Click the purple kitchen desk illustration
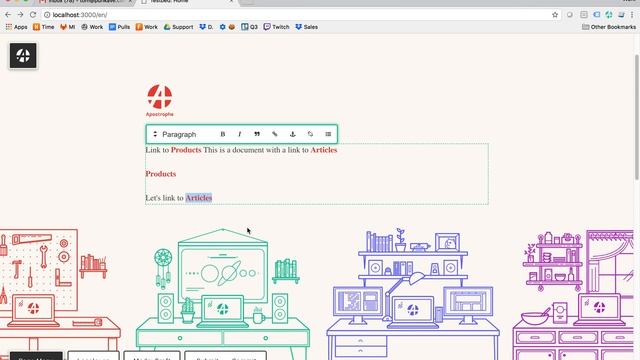This screenshot has height=360, width=640. click(573, 294)
